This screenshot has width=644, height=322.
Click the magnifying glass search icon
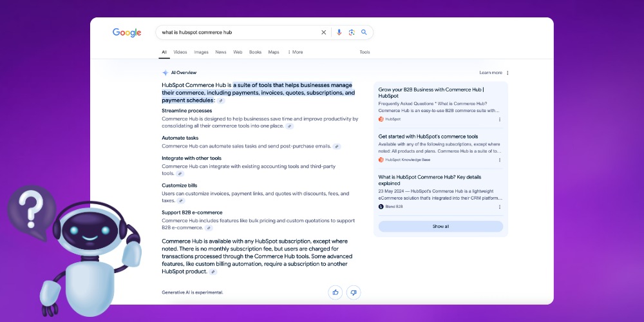click(364, 32)
